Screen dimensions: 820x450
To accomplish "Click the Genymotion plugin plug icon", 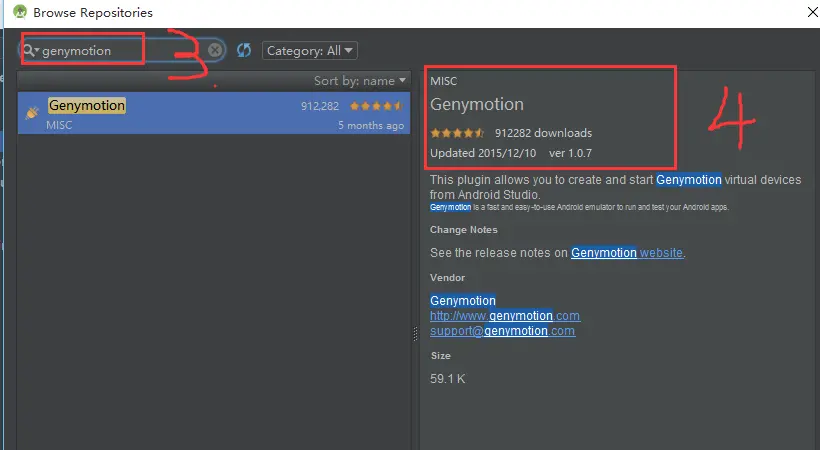I will pos(32,112).
